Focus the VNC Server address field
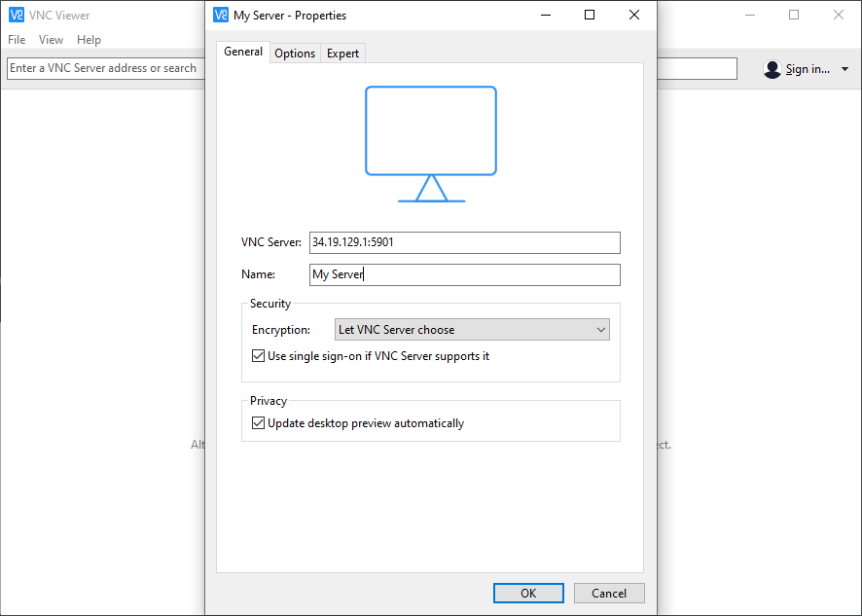The height and width of the screenshot is (616, 862). 464,242
